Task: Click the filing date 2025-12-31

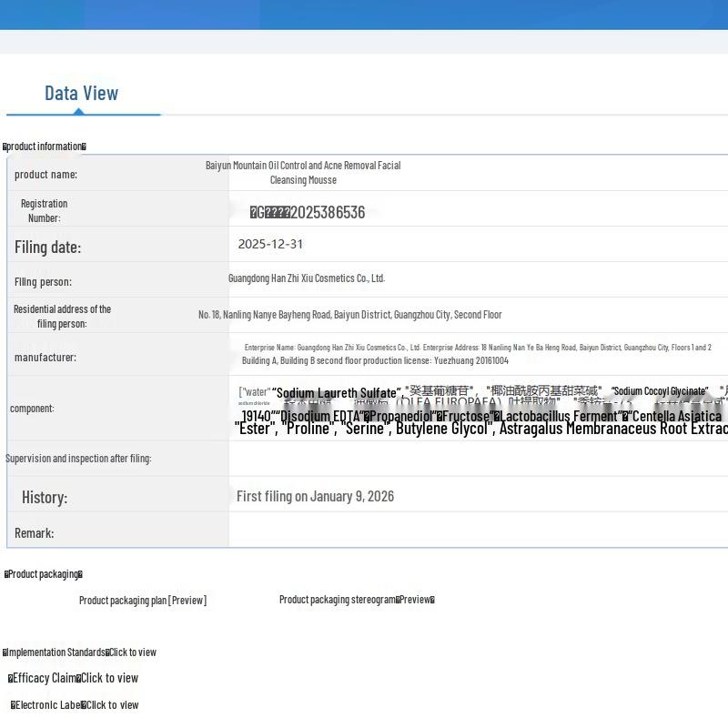Action: (270, 244)
